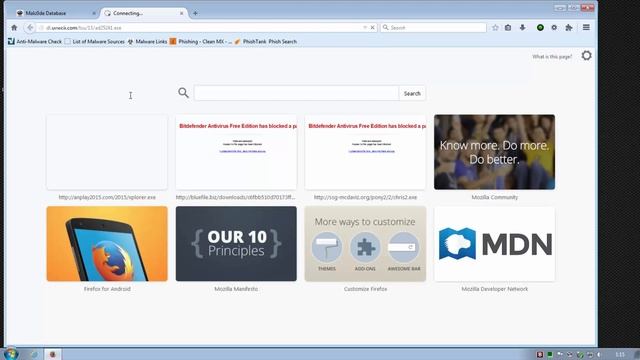Stop loading with the X in address bar
Screen dimensions: 640x360
[x=372, y=28]
